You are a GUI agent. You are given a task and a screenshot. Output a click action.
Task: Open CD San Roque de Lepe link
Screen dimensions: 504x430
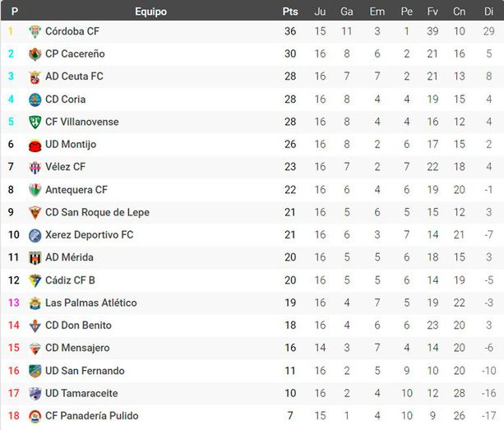[97, 212]
